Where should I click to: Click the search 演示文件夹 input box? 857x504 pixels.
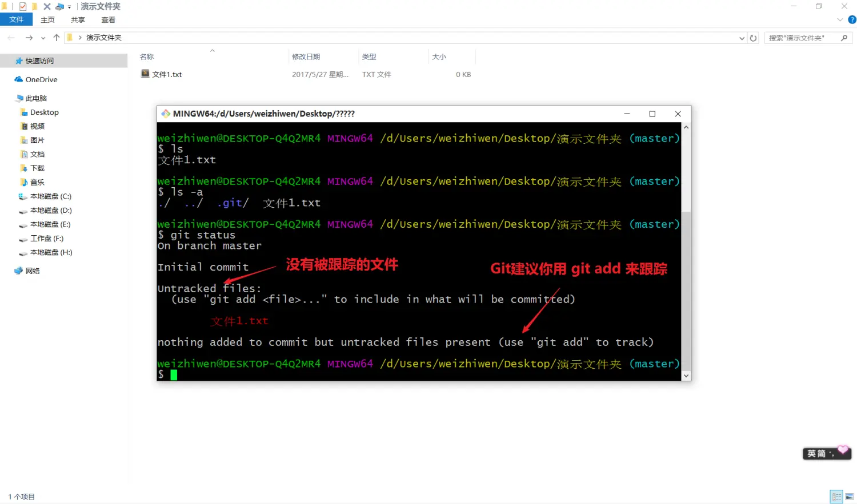click(802, 38)
